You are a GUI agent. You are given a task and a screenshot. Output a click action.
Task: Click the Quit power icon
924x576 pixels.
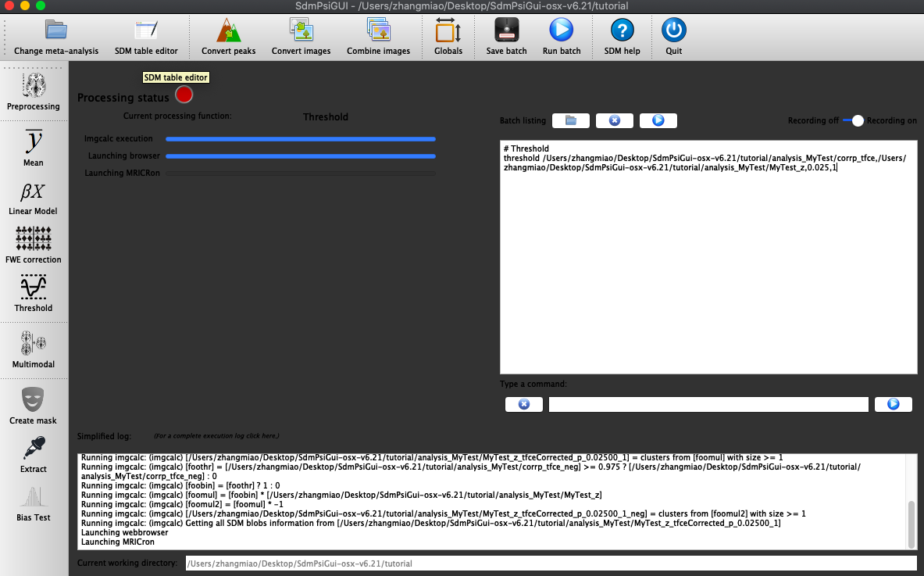(673, 31)
